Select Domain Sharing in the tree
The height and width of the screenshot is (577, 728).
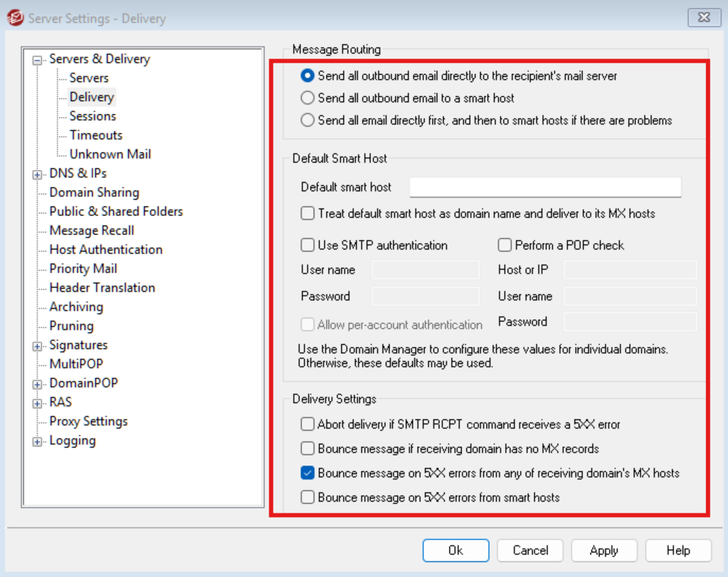click(94, 192)
